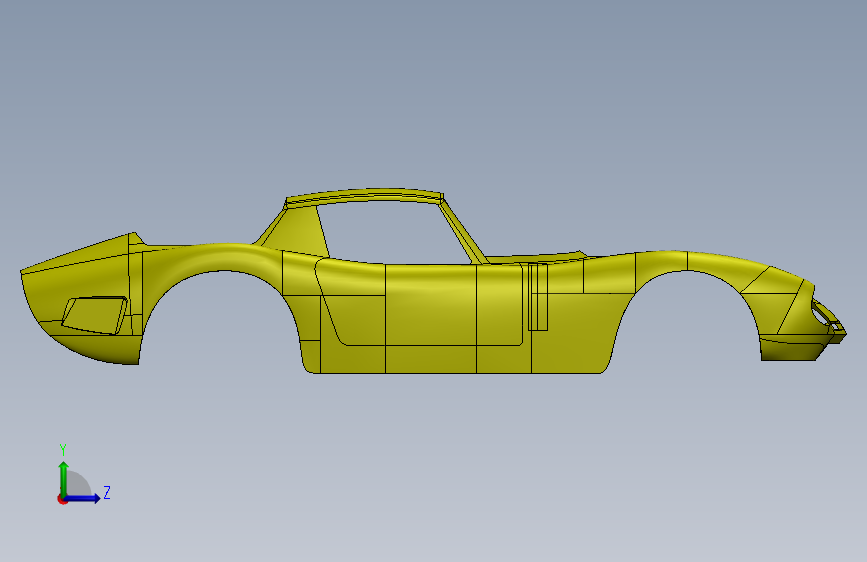Click the green Y axis arrow of triad
The width and height of the screenshot is (867, 562).
[x=64, y=478]
